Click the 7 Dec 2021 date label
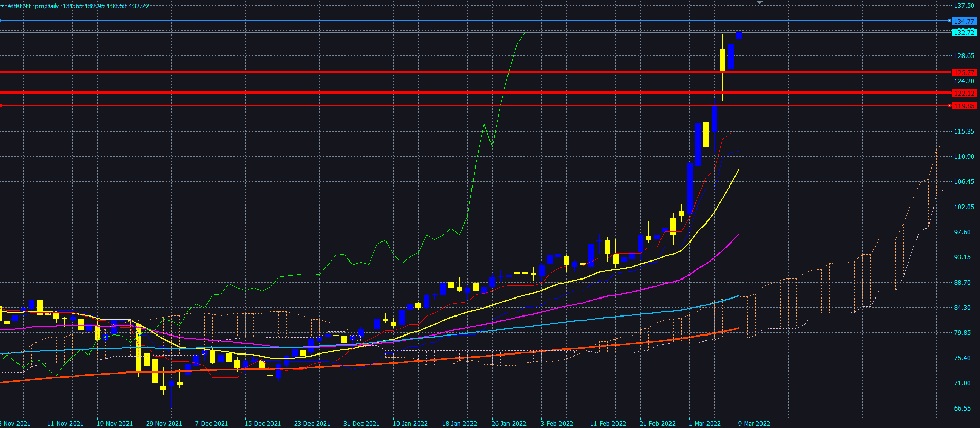 point(211,424)
